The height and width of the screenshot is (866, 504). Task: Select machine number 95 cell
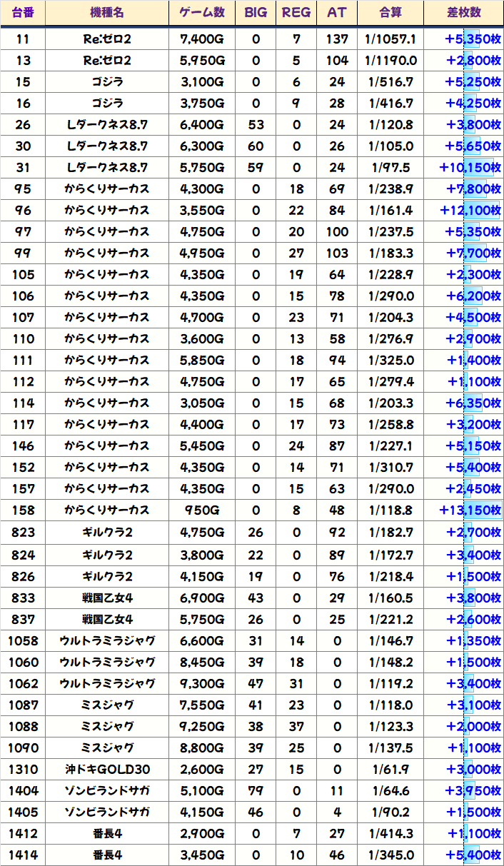23,188
